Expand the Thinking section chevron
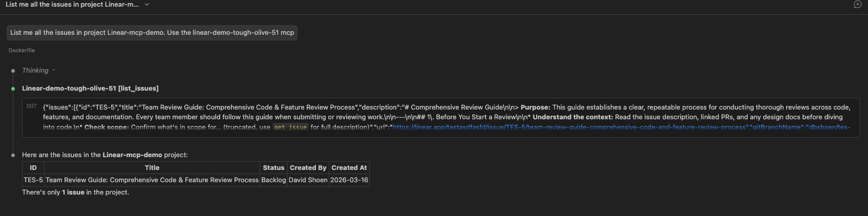 [x=54, y=71]
